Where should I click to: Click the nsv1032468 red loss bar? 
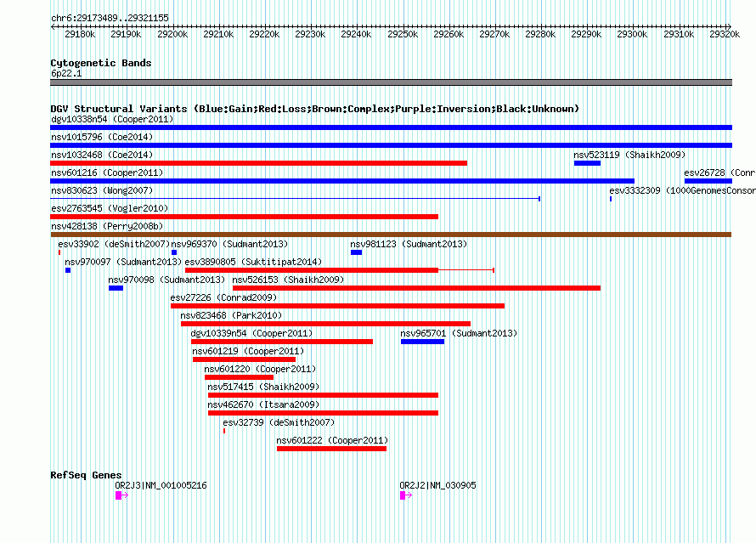[x=258, y=163]
